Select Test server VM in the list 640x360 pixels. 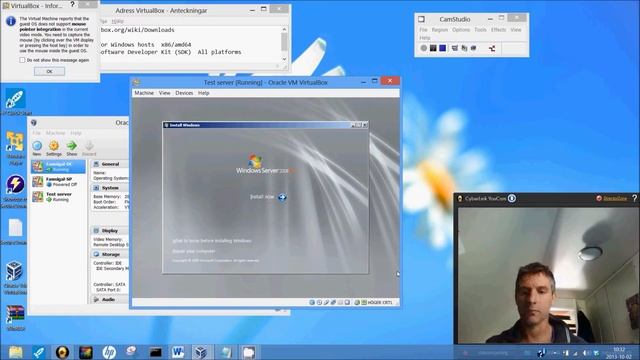[58, 197]
